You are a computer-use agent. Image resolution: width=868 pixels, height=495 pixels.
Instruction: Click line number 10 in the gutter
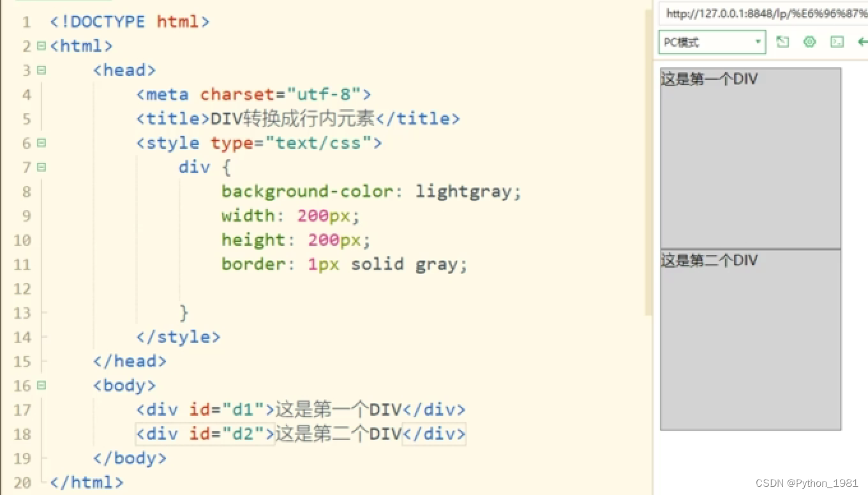pos(22,240)
